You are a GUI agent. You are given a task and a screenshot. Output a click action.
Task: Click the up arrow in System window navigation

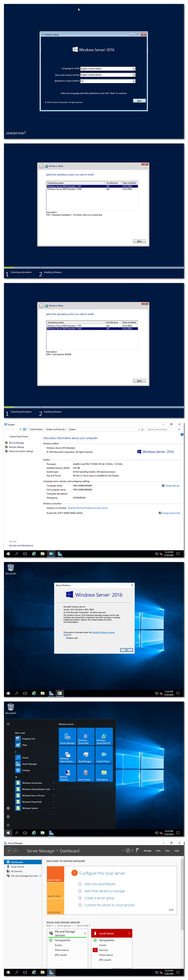pyautogui.click(x=20, y=429)
